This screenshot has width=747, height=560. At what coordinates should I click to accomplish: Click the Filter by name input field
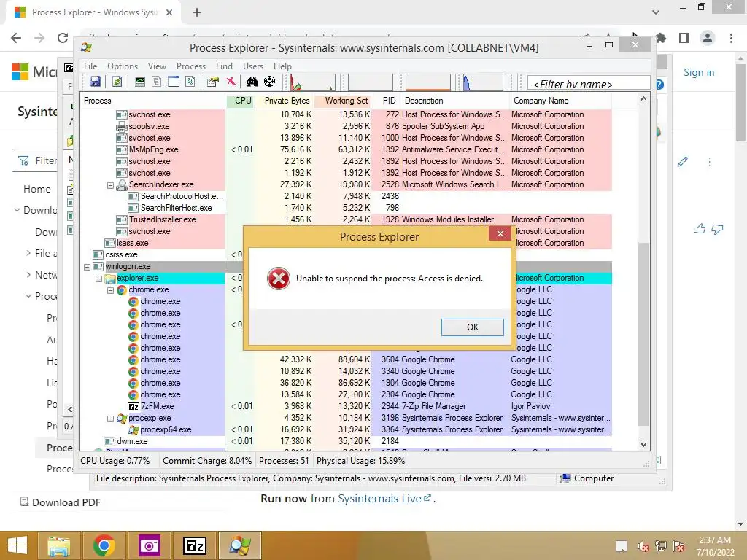(589, 85)
